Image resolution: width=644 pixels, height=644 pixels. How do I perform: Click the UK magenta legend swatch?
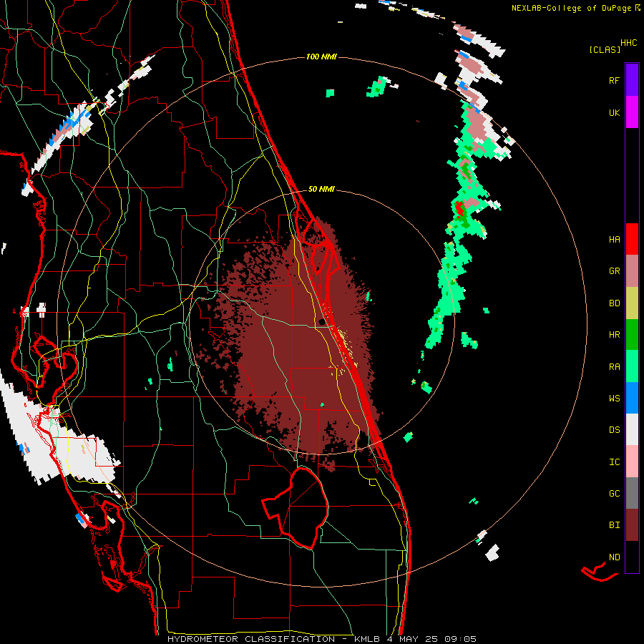tap(632, 112)
